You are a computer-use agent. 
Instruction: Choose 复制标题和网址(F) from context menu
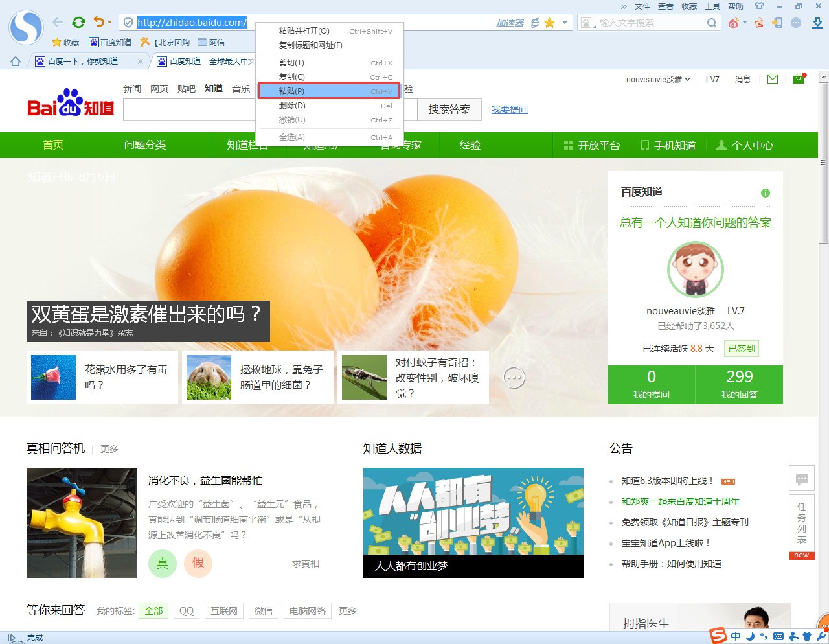(330, 45)
